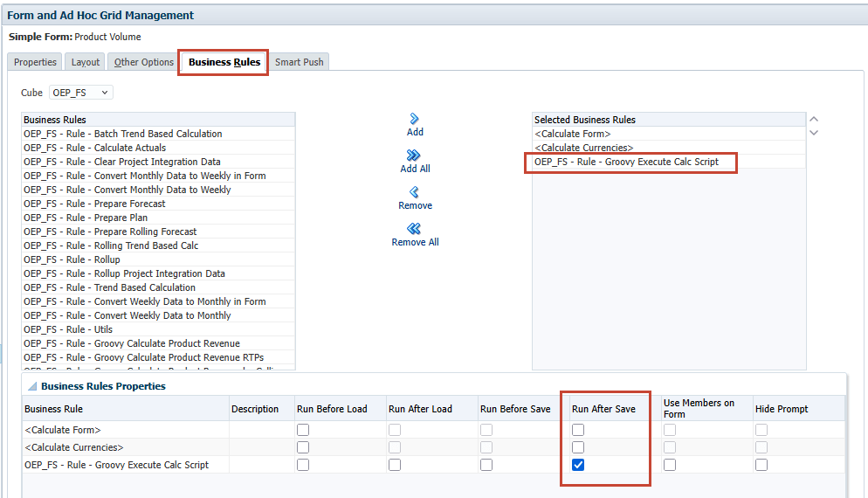Select rule Prepare Rolling Forecast

pyautogui.click(x=158, y=232)
